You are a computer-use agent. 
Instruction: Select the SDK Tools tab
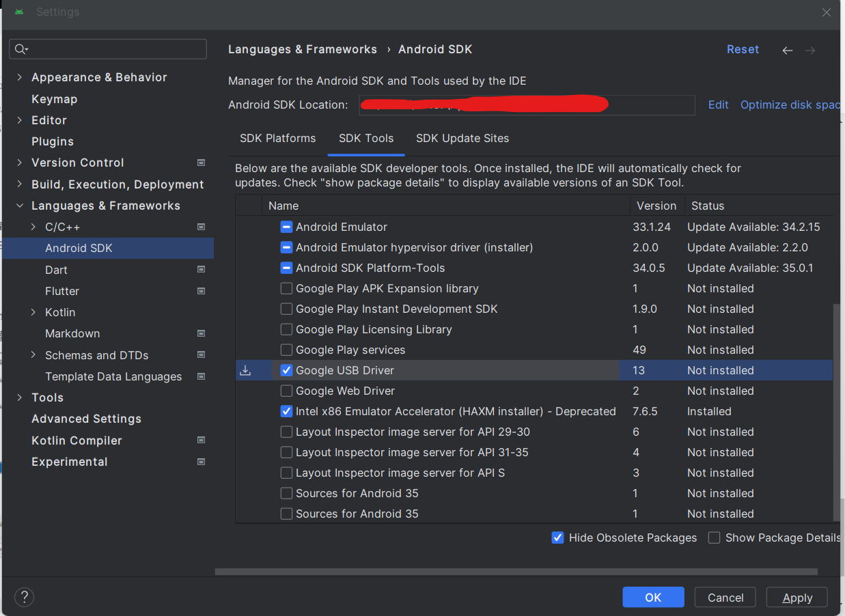coord(366,138)
